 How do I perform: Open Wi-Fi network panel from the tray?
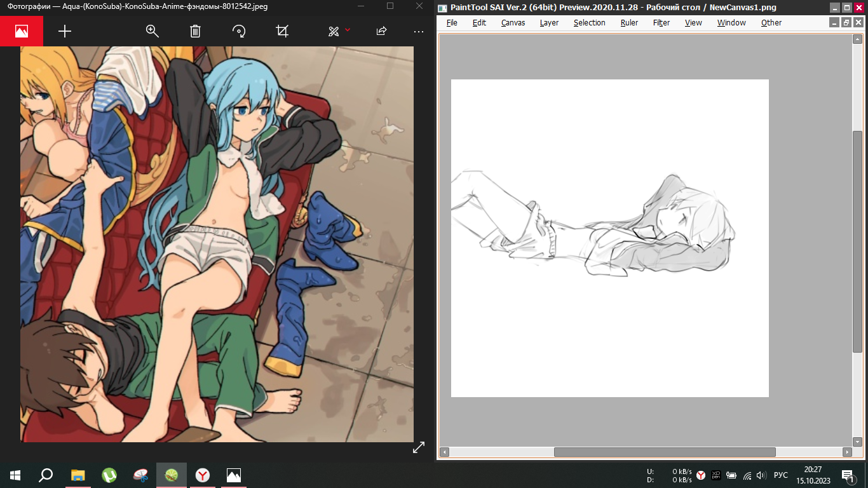(x=747, y=475)
